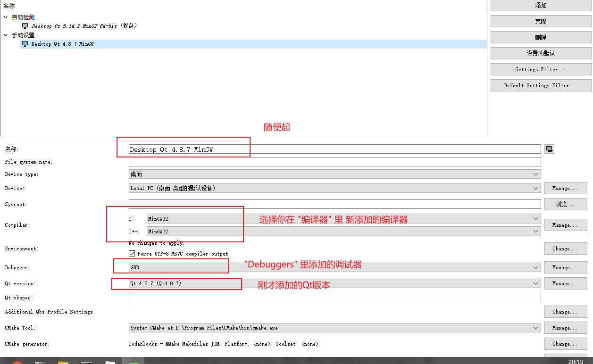Click Manage... for CMake Tool
This screenshot has width=593, height=364.
point(566,328)
